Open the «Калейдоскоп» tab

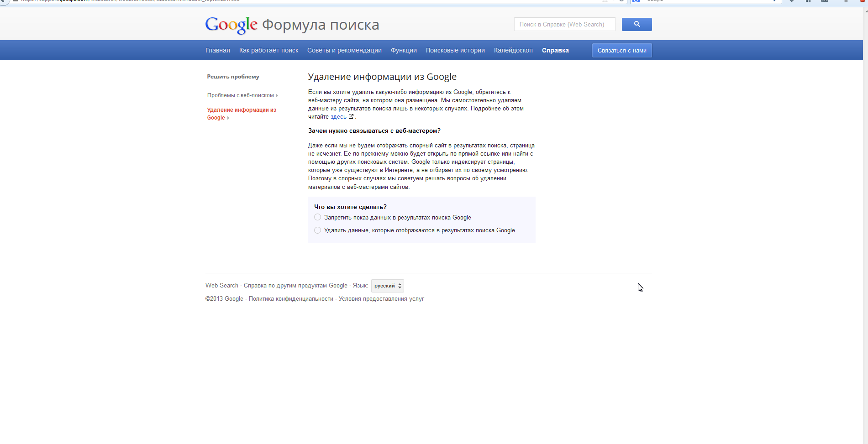(x=513, y=50)
